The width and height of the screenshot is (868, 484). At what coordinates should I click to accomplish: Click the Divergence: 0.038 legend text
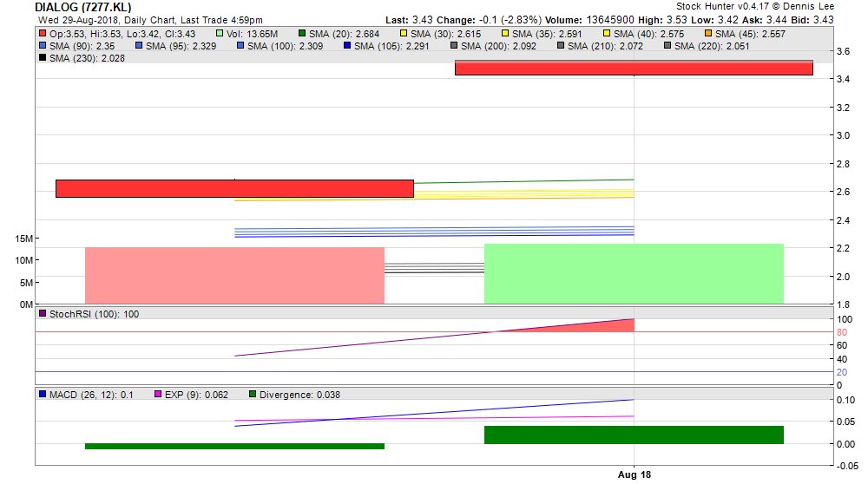point(299,395)
